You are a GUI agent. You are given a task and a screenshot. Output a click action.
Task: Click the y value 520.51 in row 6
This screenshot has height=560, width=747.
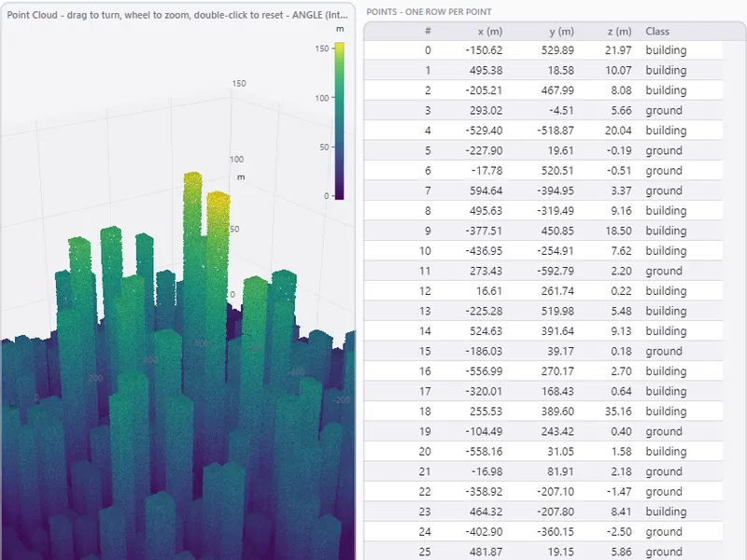point(557,171)
